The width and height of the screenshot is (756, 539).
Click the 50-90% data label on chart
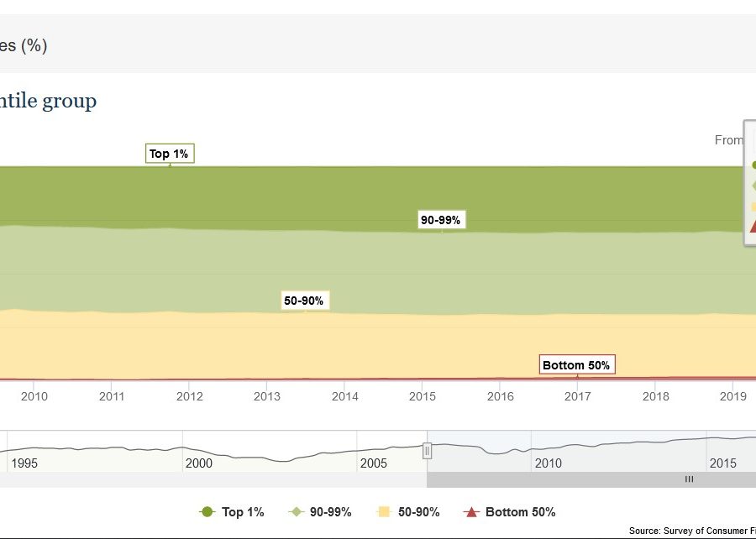click(x=304, y=301)
